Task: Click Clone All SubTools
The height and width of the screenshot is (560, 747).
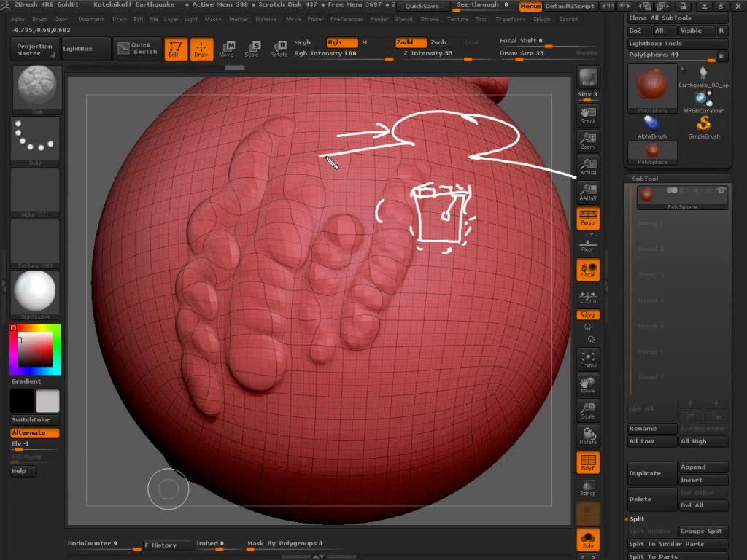Action: (676, 17)
